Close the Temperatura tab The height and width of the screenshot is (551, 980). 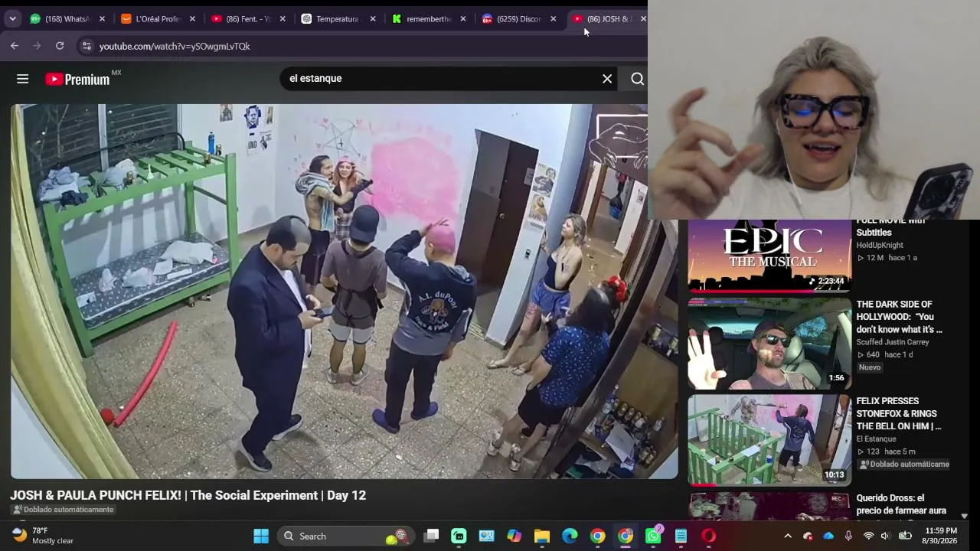coord(373,19)
